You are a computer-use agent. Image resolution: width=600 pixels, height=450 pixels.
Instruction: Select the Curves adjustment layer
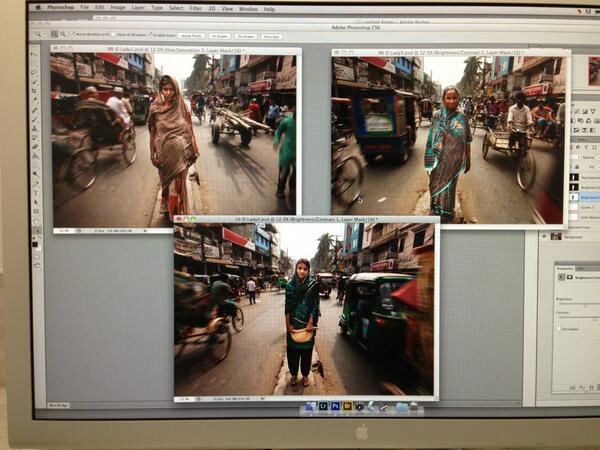pyautogui.click(x=585, y=207)
